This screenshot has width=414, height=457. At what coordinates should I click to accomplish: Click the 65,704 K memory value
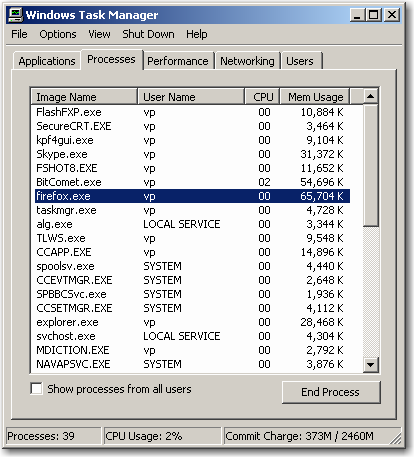[x=322, y=196]
